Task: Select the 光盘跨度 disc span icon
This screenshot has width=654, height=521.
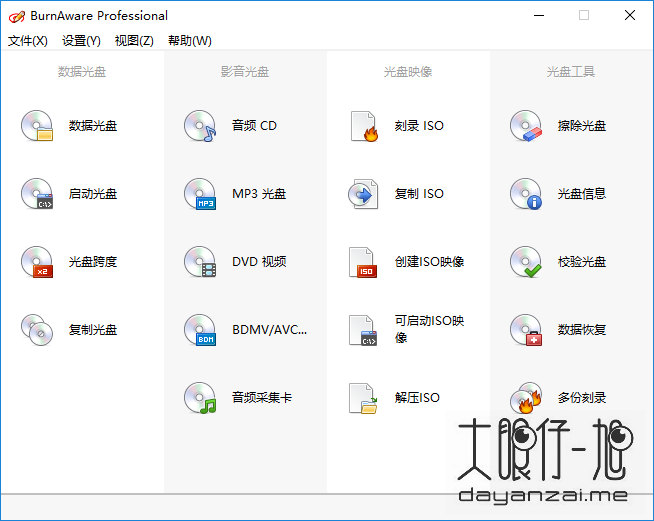Action: 37,262
